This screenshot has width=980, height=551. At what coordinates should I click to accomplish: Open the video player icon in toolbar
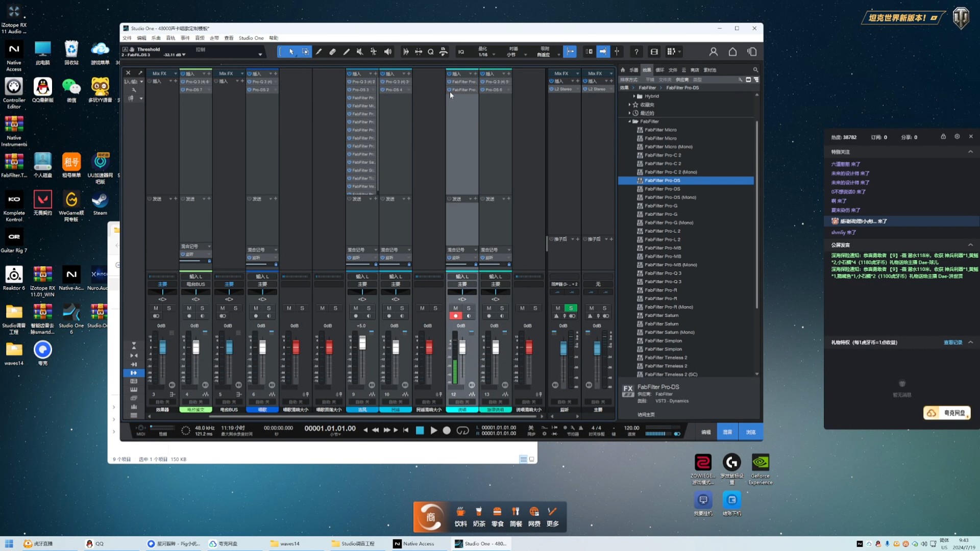tap(654, 52)
